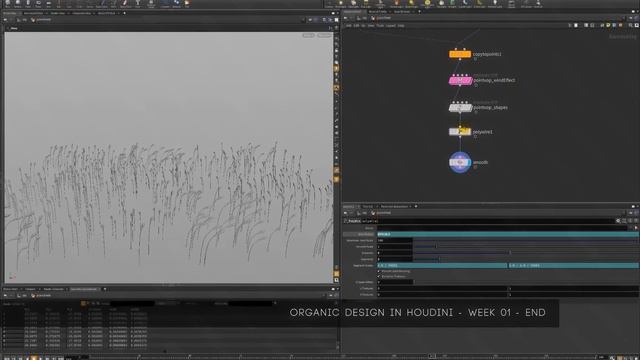640x360 pixels.
Task: Open the Tools menu in the network editor
Action: coord(380,25)
